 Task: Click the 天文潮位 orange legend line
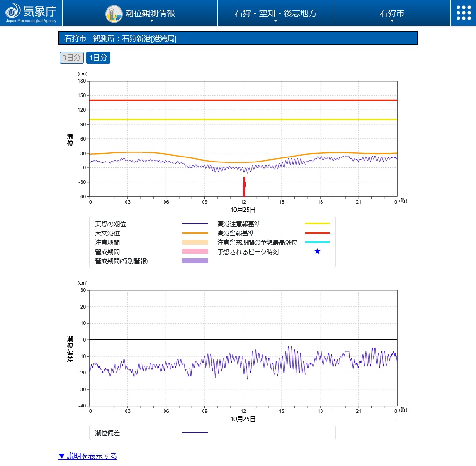[x=195, y=233]
